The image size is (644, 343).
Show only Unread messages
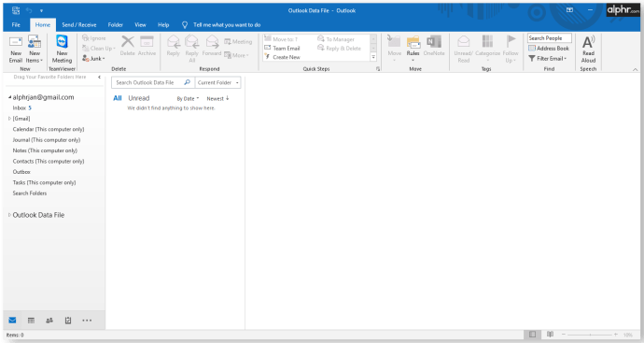pyautogui.click(x=139, y=98)
